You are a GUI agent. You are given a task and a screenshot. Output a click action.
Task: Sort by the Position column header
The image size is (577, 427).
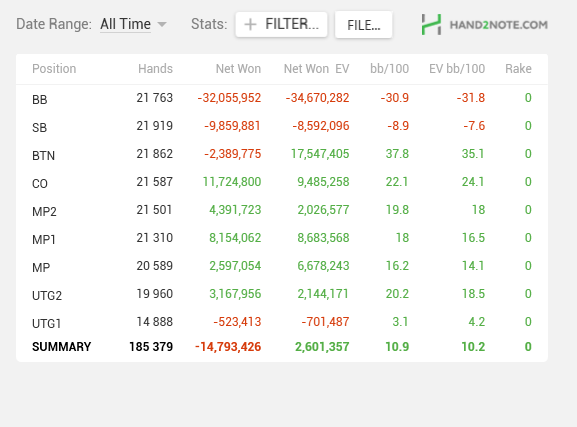[54, 69]
